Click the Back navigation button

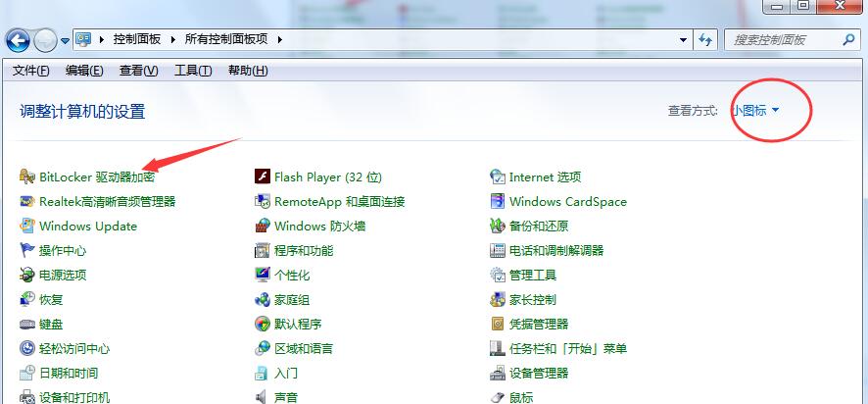click(x=19, y=40)
